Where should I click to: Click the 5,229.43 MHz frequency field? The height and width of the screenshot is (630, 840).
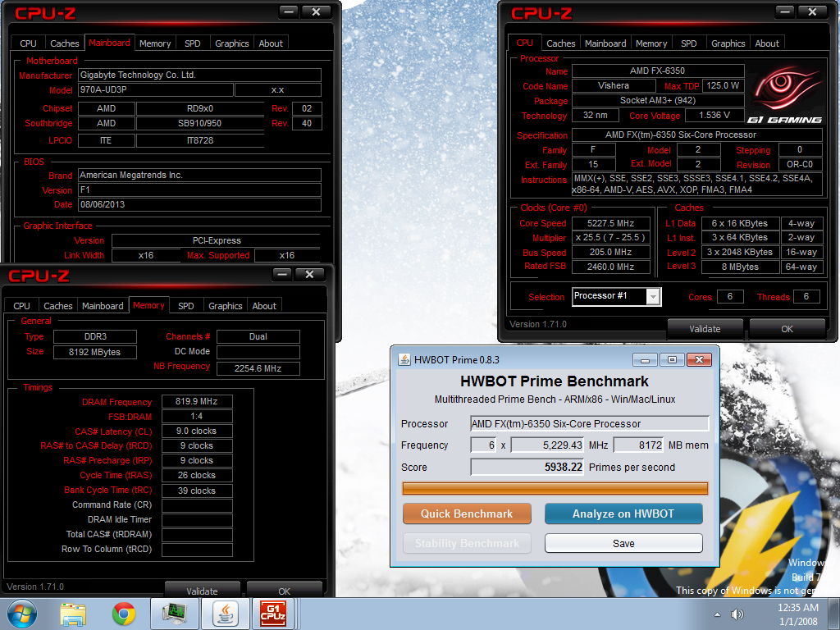pyautogui.click(x=547, y=445)
